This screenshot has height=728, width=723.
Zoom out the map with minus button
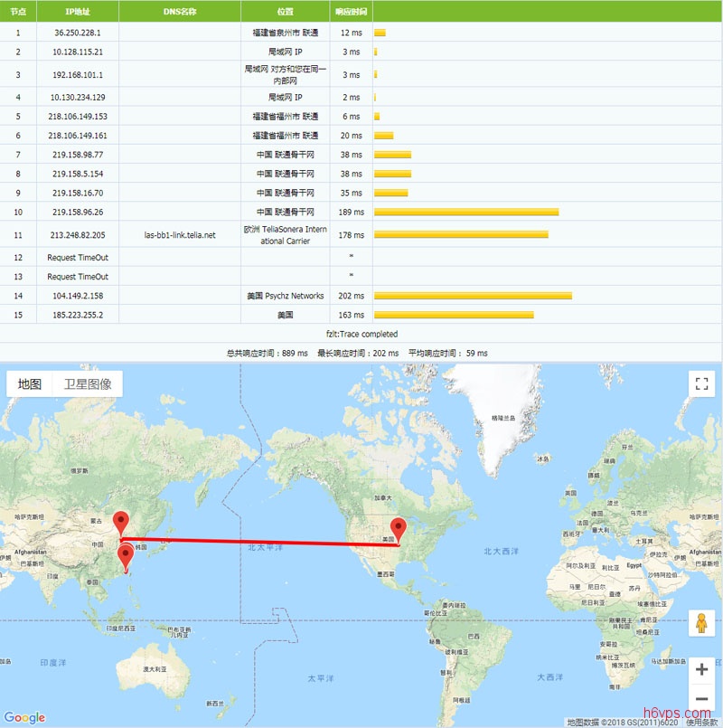tap(701, 698)
